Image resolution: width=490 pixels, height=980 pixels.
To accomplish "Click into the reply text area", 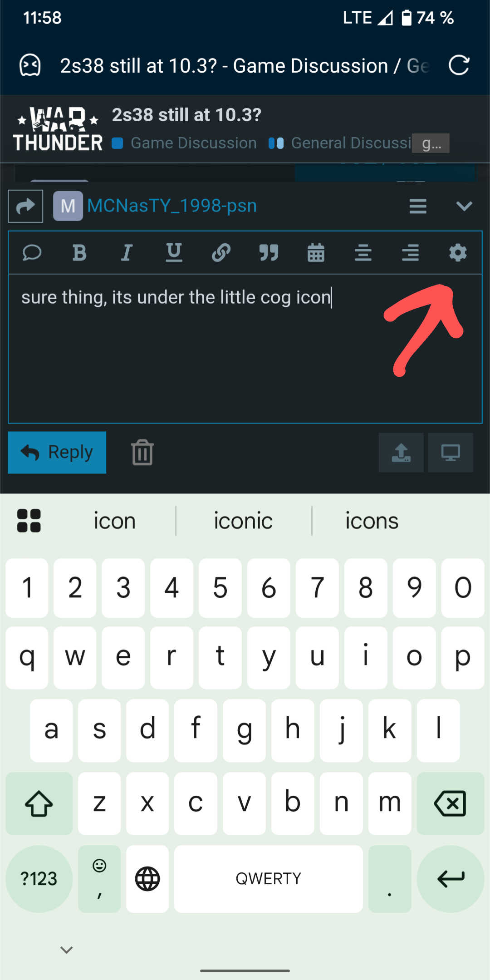I will coord(245,349).
